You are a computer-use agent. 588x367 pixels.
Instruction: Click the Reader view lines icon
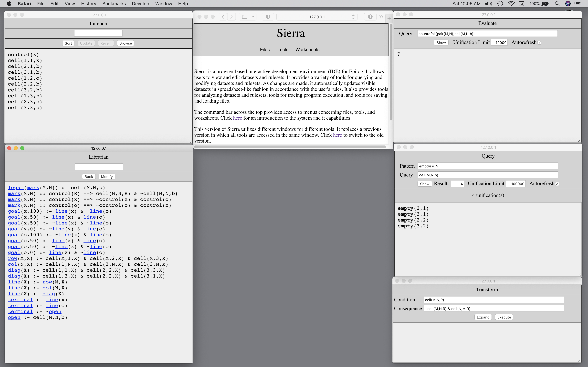(281, 17)
